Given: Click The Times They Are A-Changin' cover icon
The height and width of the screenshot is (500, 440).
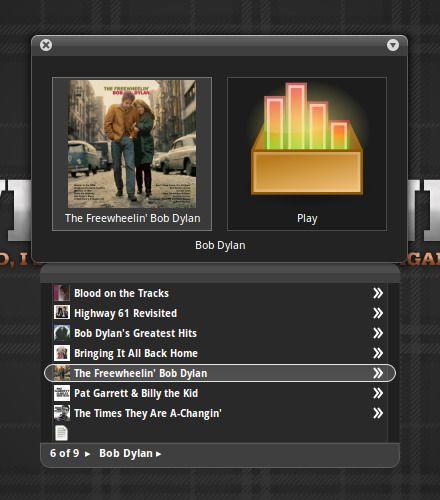Looking at the screenshot, I should tap(62, 413).
